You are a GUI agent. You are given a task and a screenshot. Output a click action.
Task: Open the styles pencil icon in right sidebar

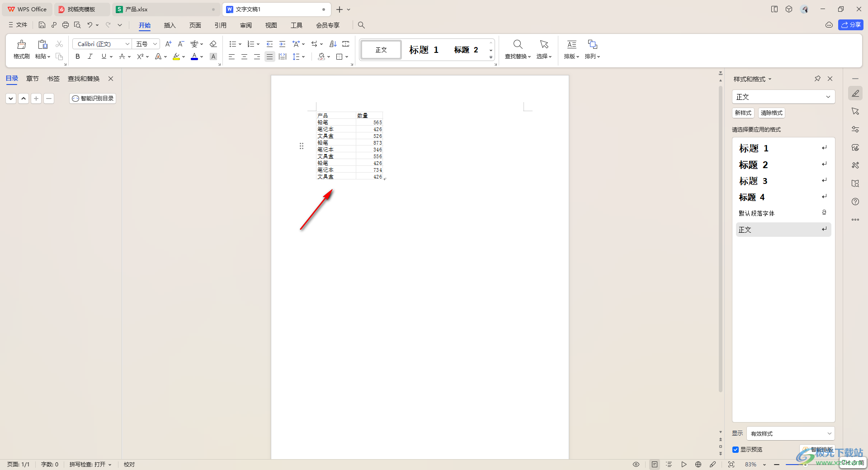click(855, 94)
